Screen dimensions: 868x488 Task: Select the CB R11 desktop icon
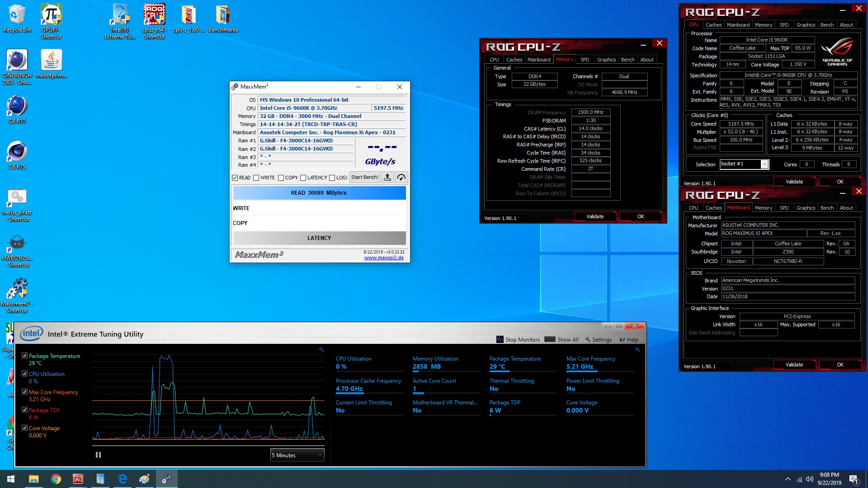click(17, 109)
